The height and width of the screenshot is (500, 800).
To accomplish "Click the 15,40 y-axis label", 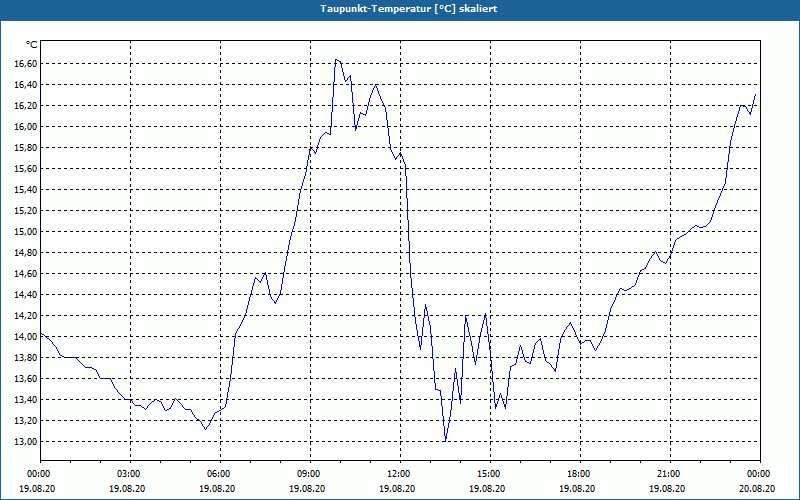I will [x=25, y=190].
